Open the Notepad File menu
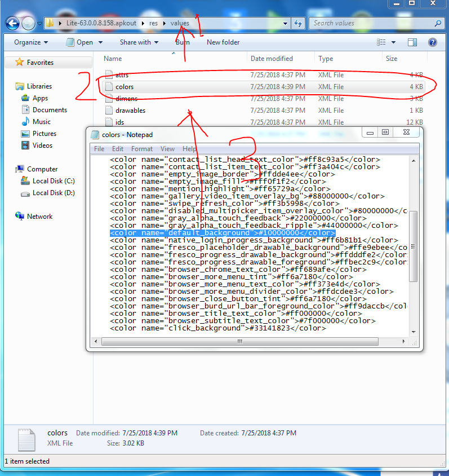The width and height of the screenshot is (449, 476). (99, 149)
